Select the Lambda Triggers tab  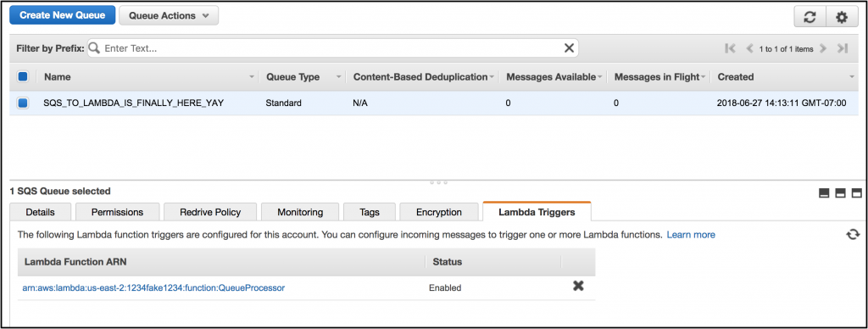click(x=537, y=212)
